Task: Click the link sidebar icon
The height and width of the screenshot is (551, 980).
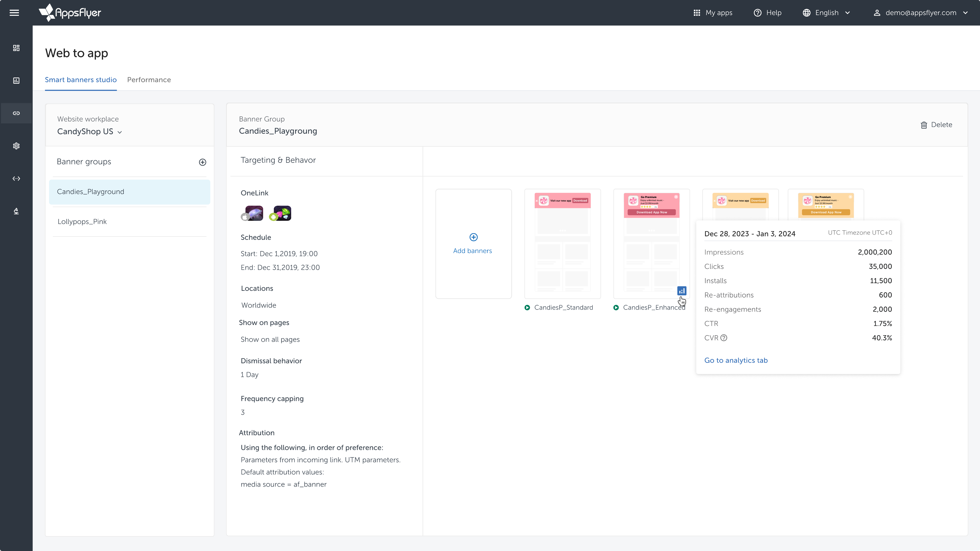Action: point(16,113)
